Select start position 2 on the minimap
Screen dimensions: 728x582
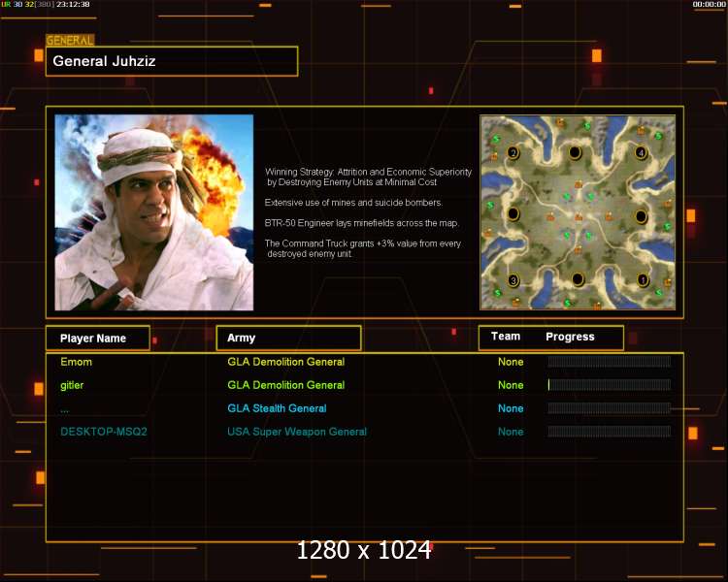[513, 152]
